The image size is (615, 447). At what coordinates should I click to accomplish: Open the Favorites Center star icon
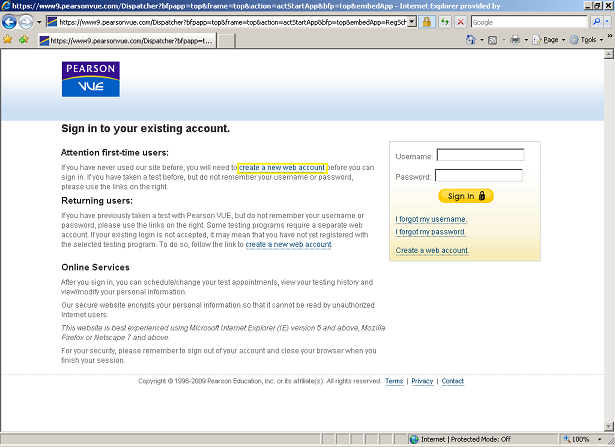[x=7, y=39]
